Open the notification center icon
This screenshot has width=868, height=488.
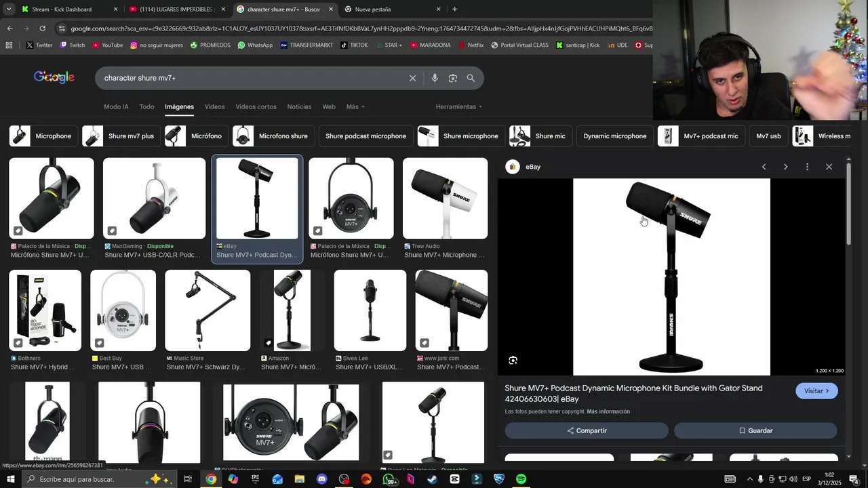point(854,479)
